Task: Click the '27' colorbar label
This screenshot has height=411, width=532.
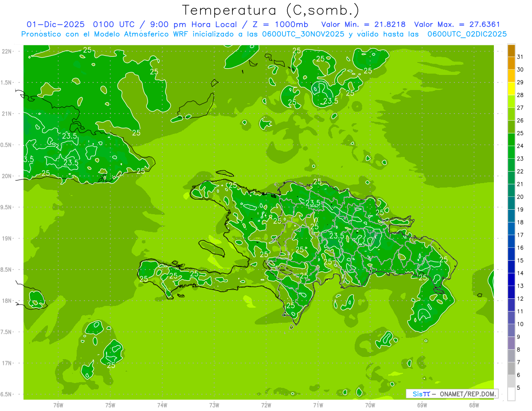Action: pos(520,108)
